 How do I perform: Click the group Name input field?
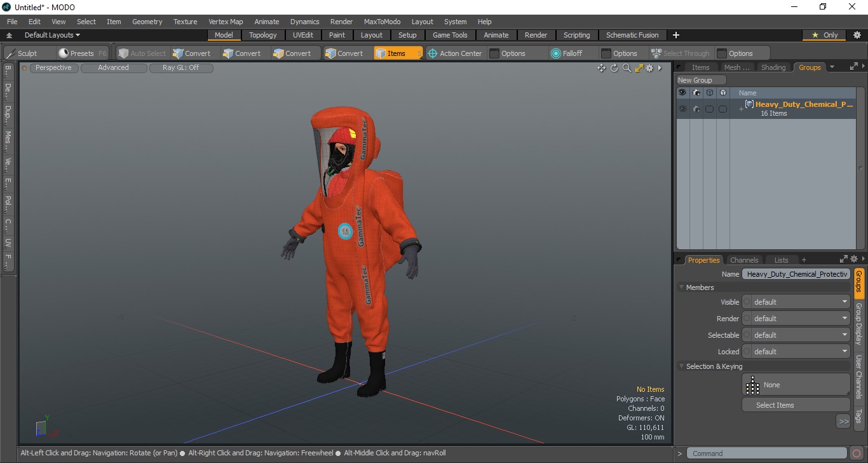point(796,274)
